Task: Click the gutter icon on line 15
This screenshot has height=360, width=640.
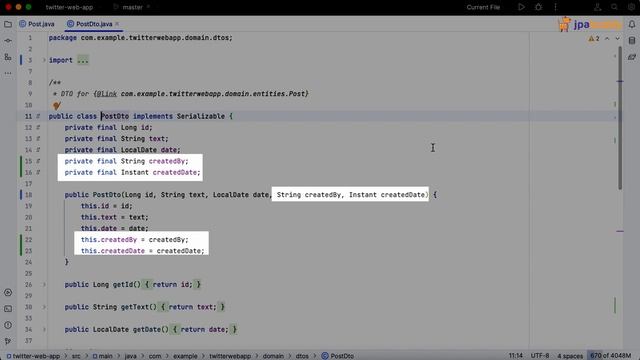Action: (x=38, y=161)
